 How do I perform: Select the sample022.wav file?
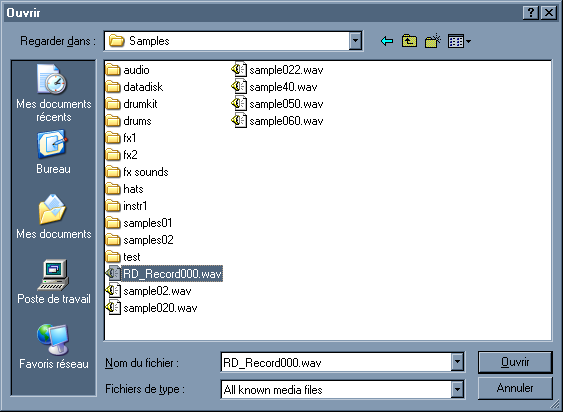pyautogui.click(x=277, y=70)
